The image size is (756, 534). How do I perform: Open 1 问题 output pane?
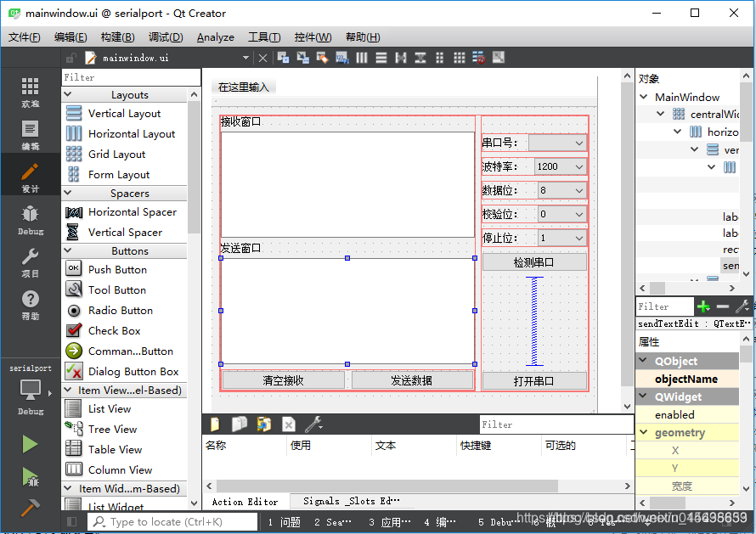[284, 522]
